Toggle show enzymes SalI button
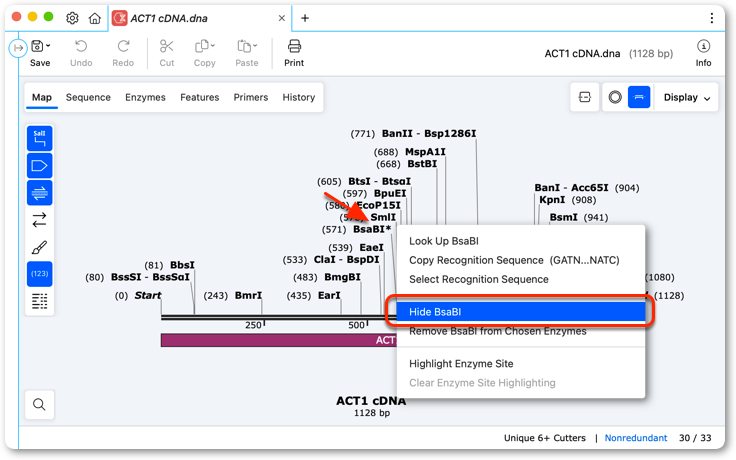 [39, 138]
